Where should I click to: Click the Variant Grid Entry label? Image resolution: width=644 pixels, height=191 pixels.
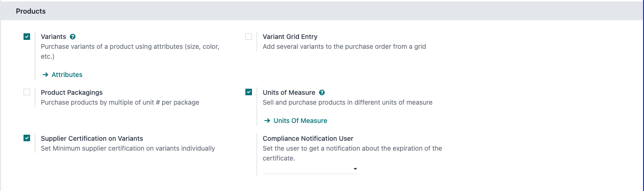[290, 37]
